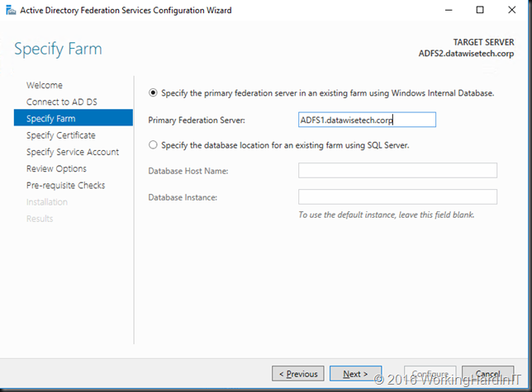
Task: Click the Next button
Action: pos(355,373)
